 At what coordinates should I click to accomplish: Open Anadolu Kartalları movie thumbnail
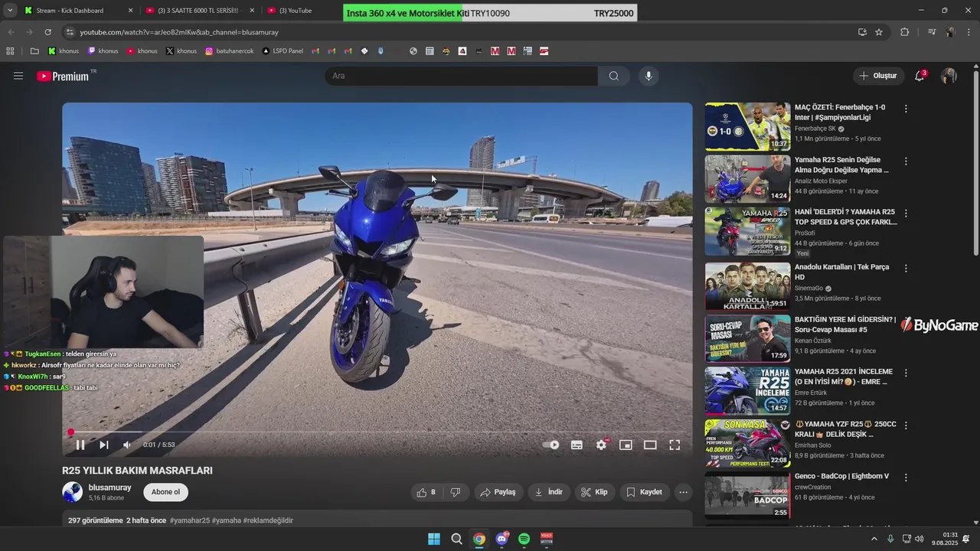pyautogui.click(x=747, y=286)
